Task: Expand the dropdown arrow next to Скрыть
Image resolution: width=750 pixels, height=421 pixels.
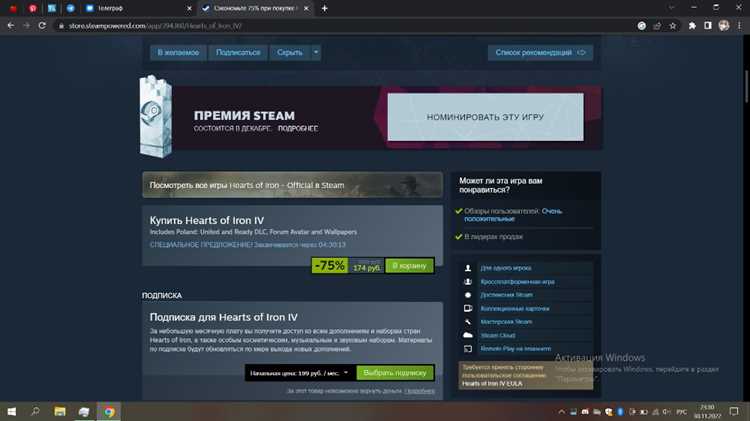Action: [316, 53]
